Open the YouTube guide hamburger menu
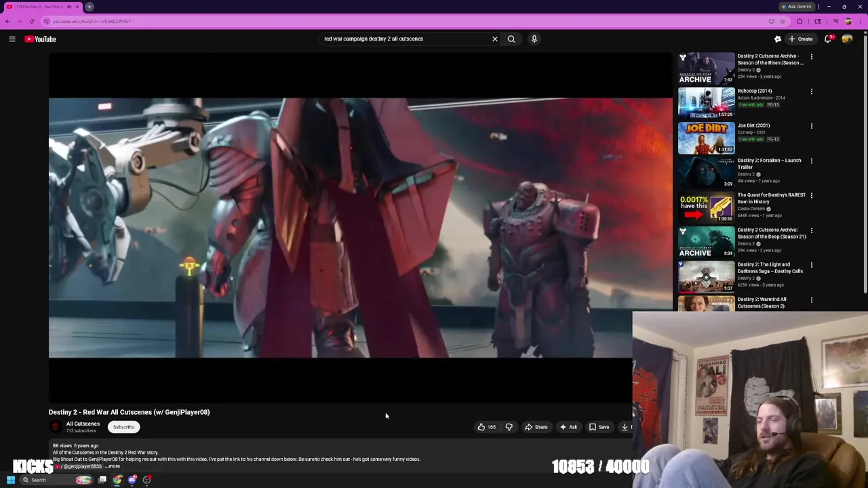The width and height of the screenshot is (868, 488). point(12,39)
